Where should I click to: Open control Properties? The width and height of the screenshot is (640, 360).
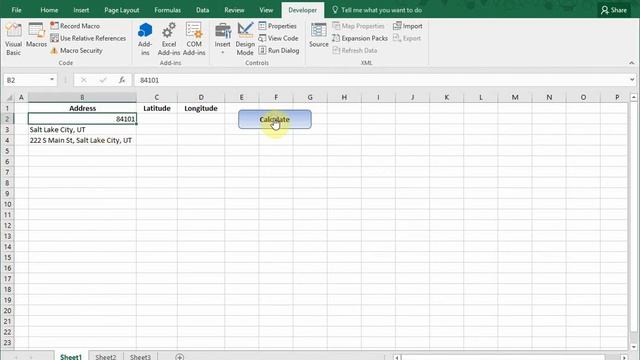(278, 26)
